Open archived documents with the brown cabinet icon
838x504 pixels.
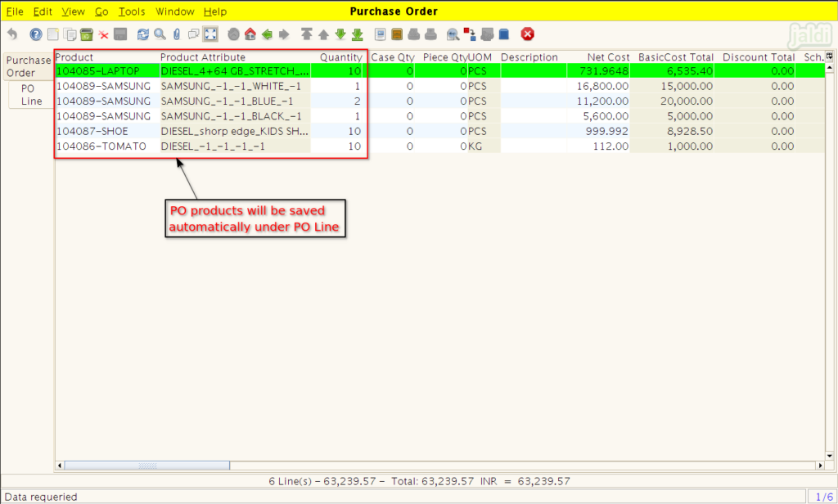(x=397, y=34)
